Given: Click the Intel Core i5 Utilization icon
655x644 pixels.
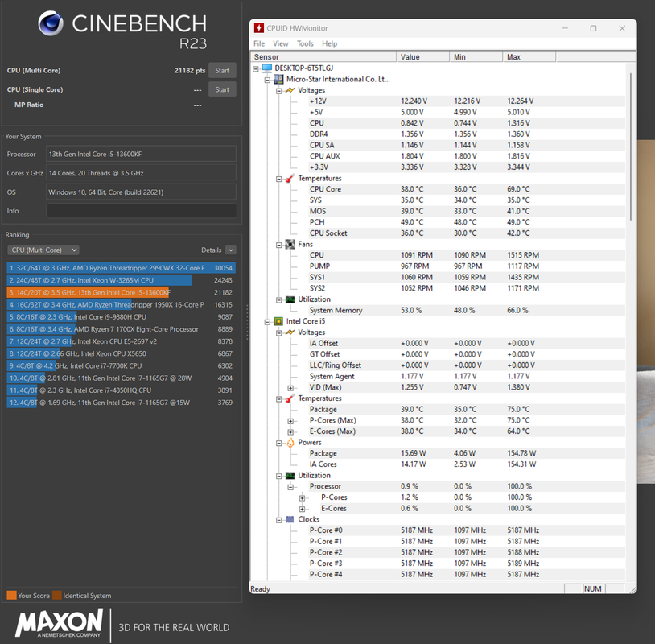Looking at the screenshot, I should (x=290, y=476).
